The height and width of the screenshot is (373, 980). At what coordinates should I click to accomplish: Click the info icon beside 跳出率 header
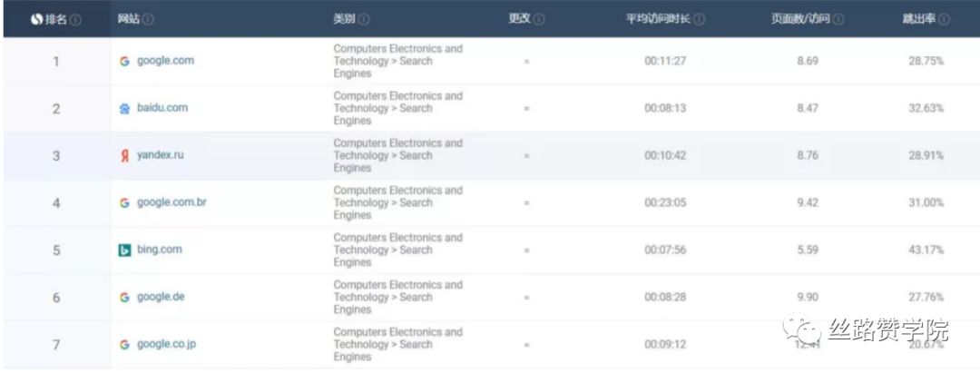click(x=945, y=19)
